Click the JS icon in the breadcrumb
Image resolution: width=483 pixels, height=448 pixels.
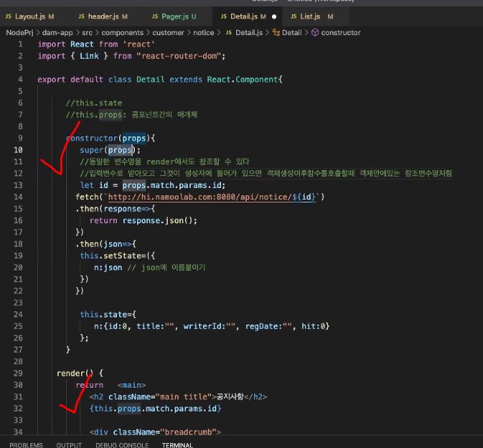click(228, 32)
